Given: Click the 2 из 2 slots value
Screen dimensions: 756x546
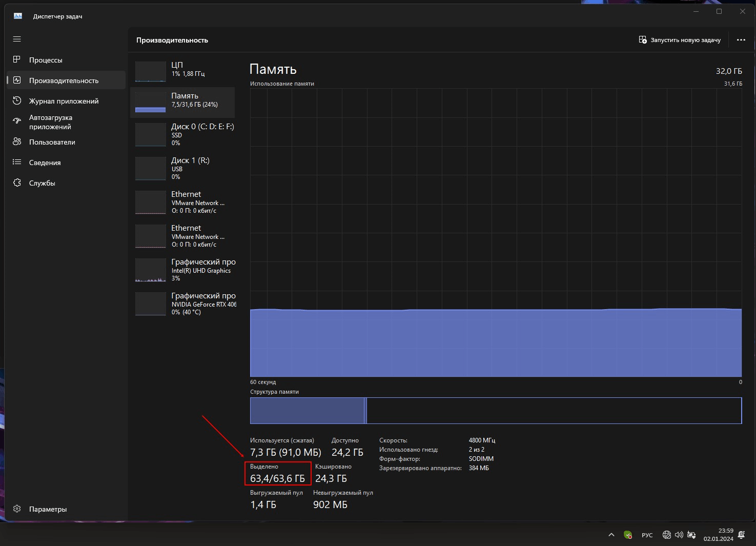Looking at the screenshot, I should coord(477,450).
